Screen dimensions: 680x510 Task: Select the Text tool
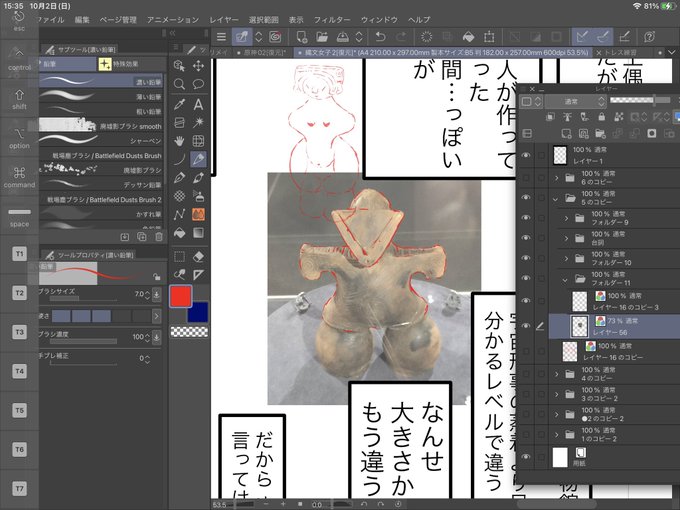pyautogui.click(x=198, y=104)
